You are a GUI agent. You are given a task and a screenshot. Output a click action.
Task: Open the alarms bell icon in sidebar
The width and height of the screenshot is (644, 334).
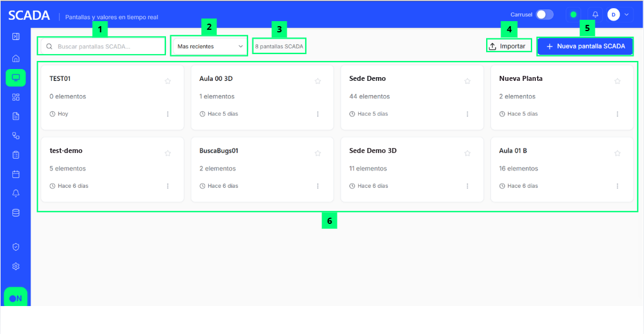click(16, 193)
